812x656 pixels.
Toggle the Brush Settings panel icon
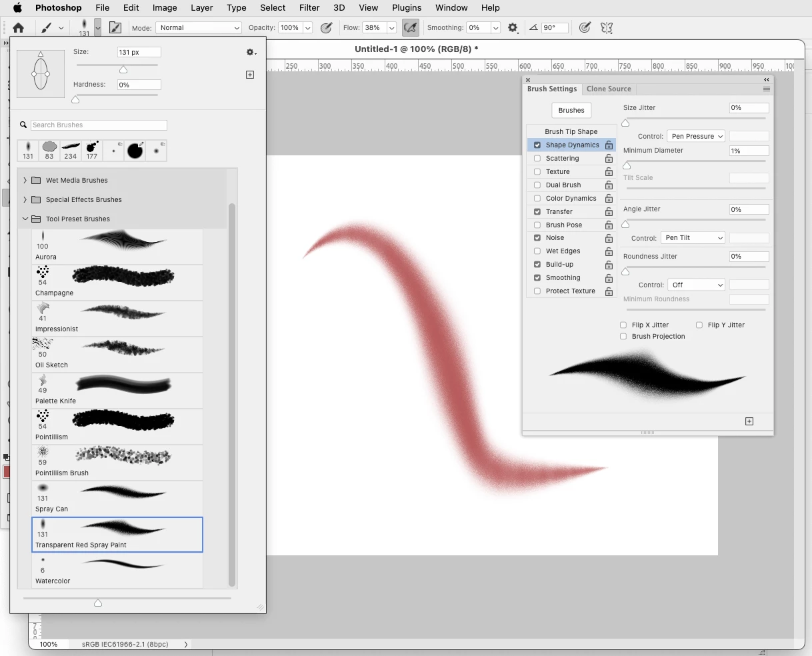[115, 28]
